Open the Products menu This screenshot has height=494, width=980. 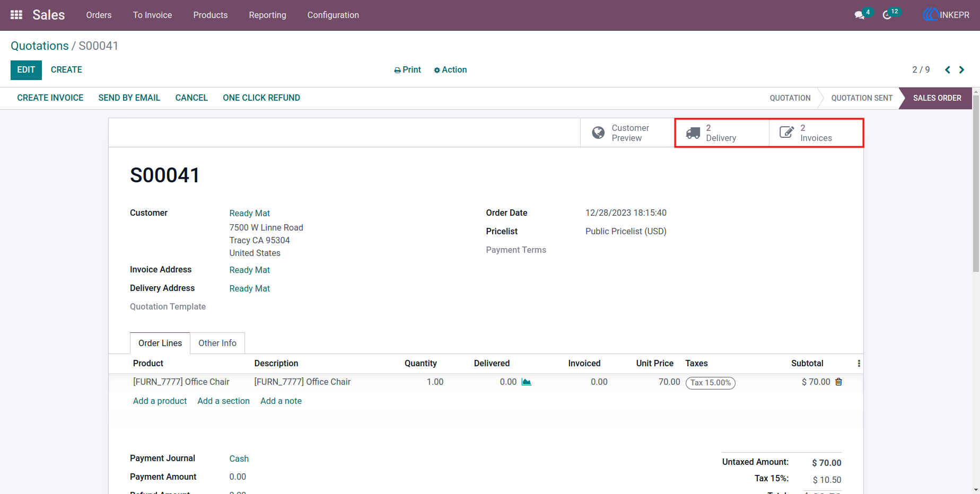(x=211, y=15)
